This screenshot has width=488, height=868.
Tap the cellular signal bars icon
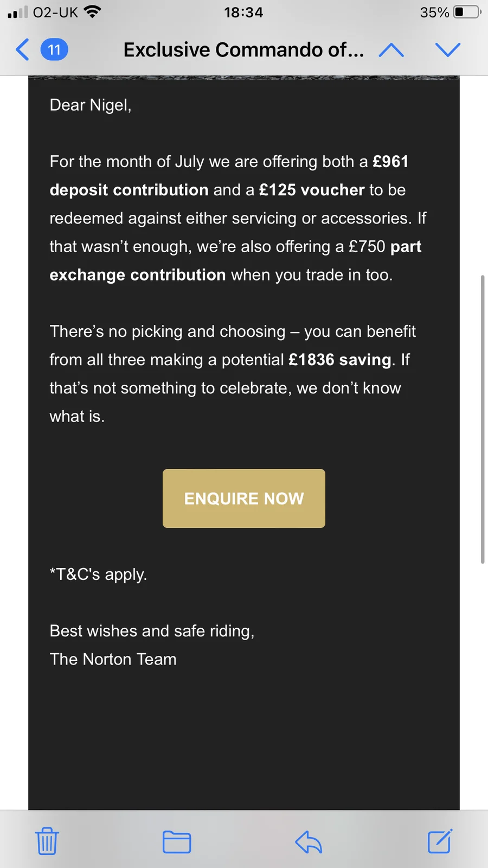17,12
